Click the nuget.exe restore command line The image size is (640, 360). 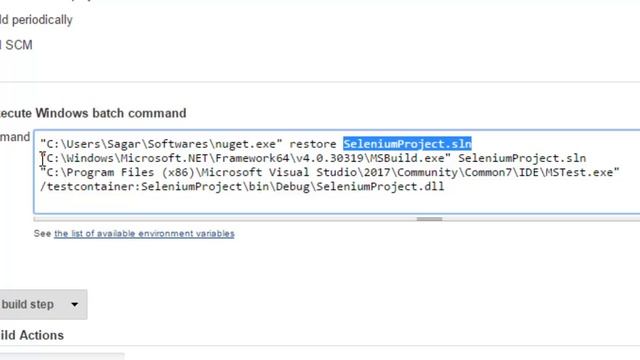pos(256,144)
